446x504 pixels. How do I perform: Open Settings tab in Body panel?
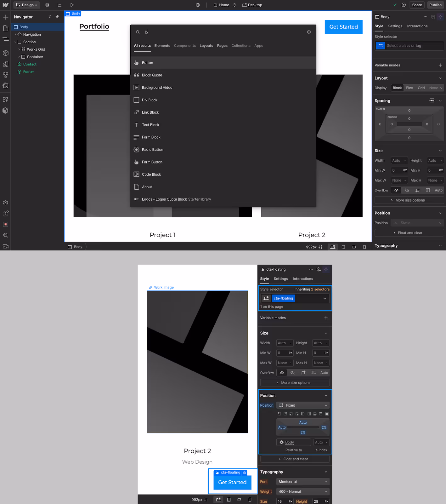pyautogui.click(x=395, y=26)
